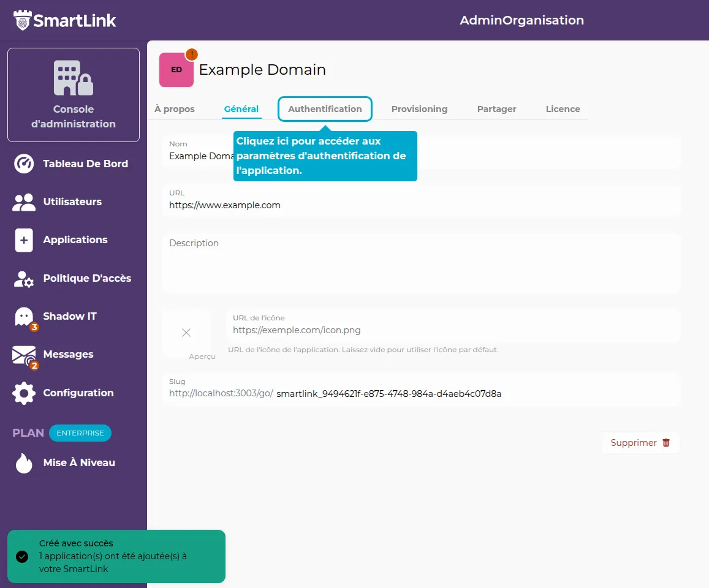This screenshot has width=709, height=588.
Task: Click the ENTERPRISE plan badge
Action: 80,433
